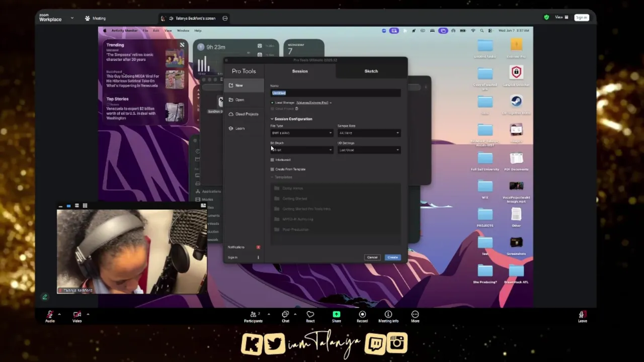Screen dimensions: 644x362
Task: Click the green encryption shield icon
Action: pos(546,18)
